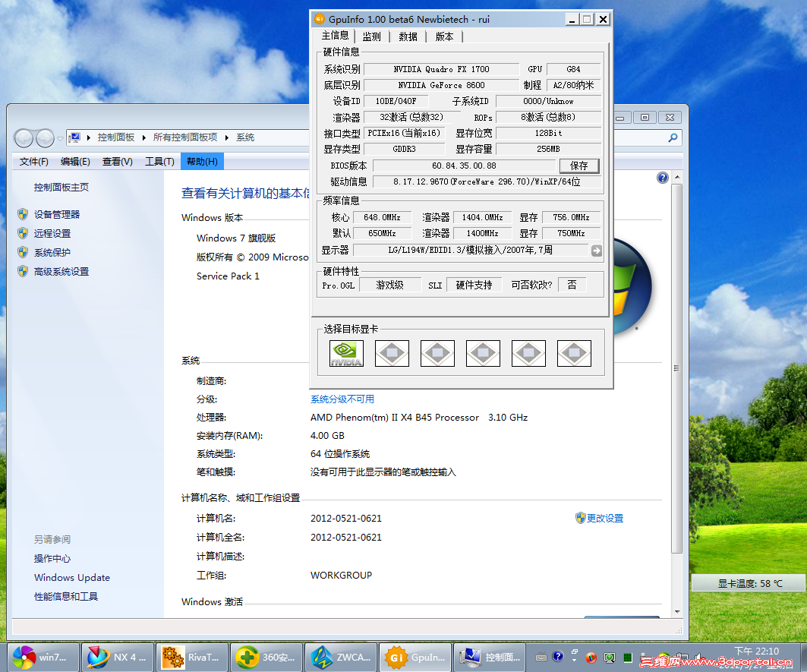Open the RivaTuner taskbar item
This screenshot has height=672, width=807.
(192, 657)
